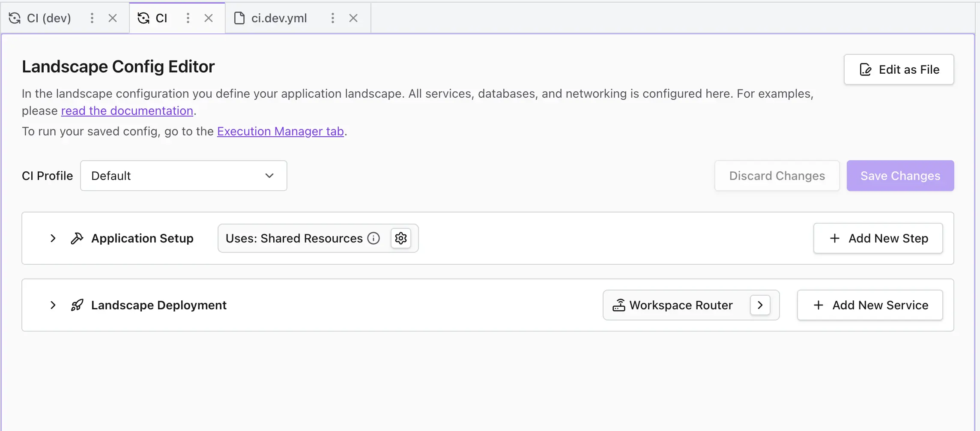
Task: Save the landscape configuration changes
Action: 900,176
